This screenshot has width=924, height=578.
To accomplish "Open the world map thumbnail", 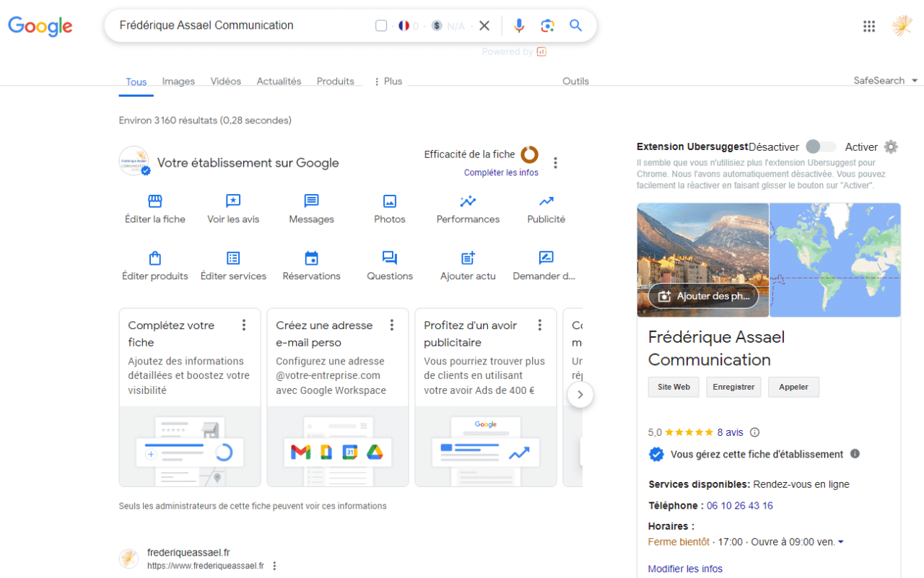I will (x=835, y=260).
